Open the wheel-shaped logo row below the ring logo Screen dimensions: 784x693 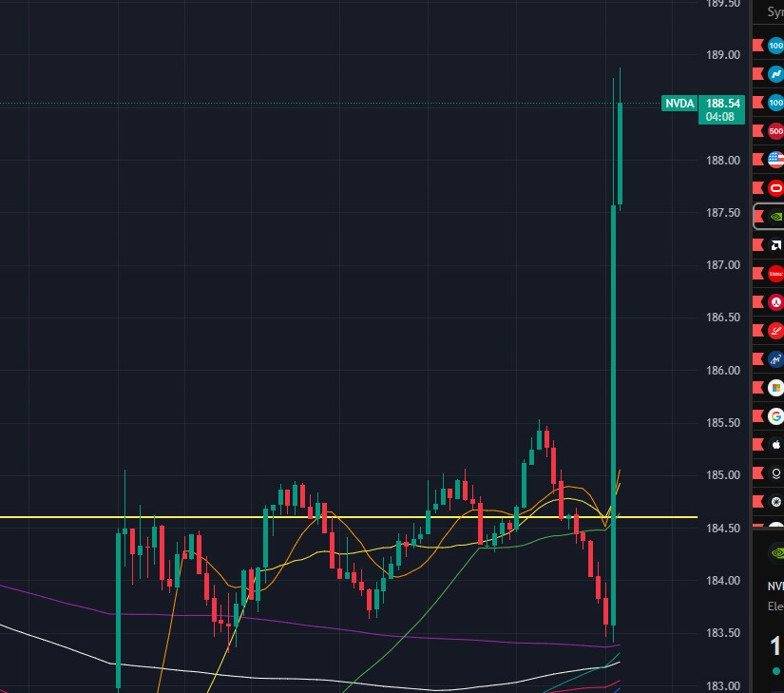tap(769, 502)
